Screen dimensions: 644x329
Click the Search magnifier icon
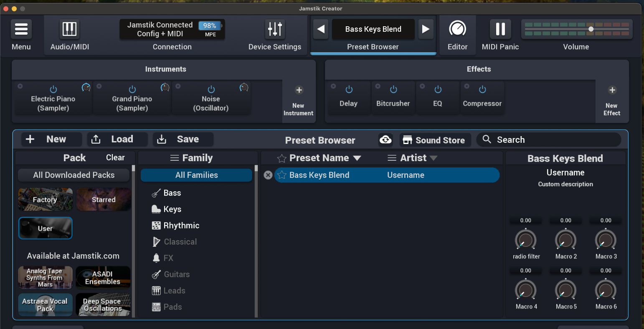pyautogui.click(x=487, y=139)
